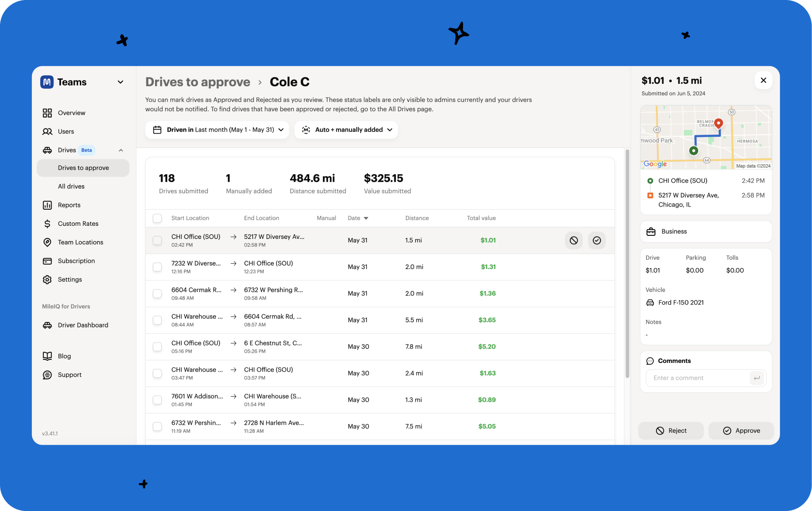Approve the May 31 $1.01 drive row icon

coord(597,241)
